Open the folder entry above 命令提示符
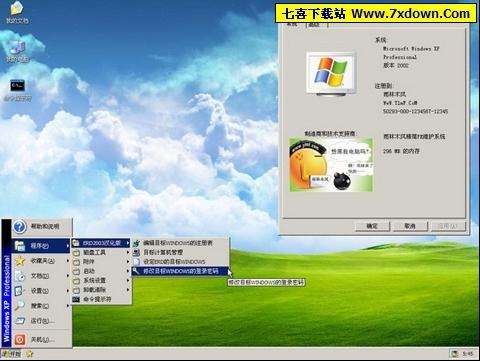Image resolution: width=480 pixels, height=361 pixels. (101, 290)
